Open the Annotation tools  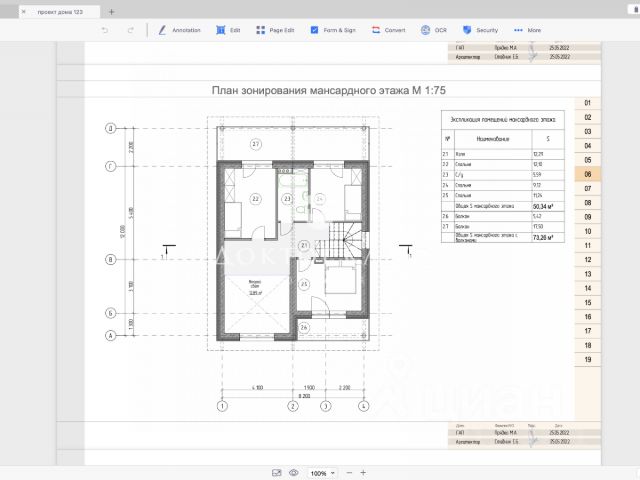[179, 30]
